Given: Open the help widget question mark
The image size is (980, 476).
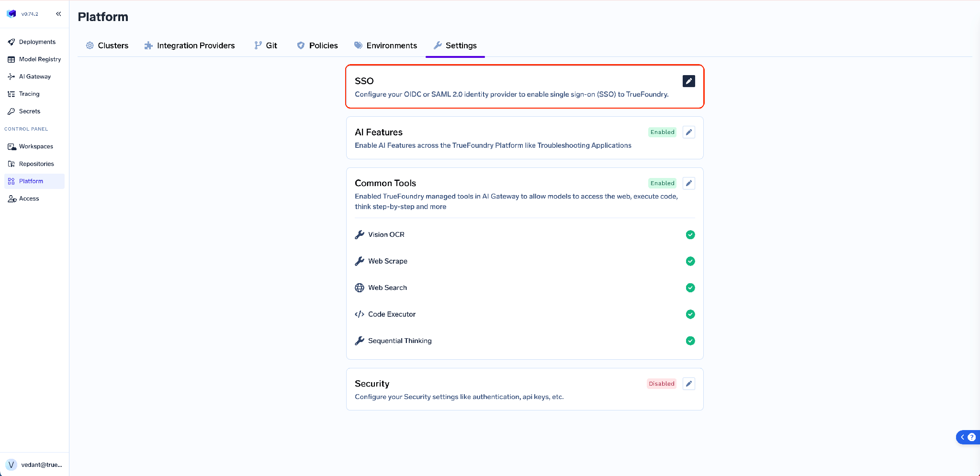Looking at the screenshot, I should pyautogui.click(x=971, y=437).
